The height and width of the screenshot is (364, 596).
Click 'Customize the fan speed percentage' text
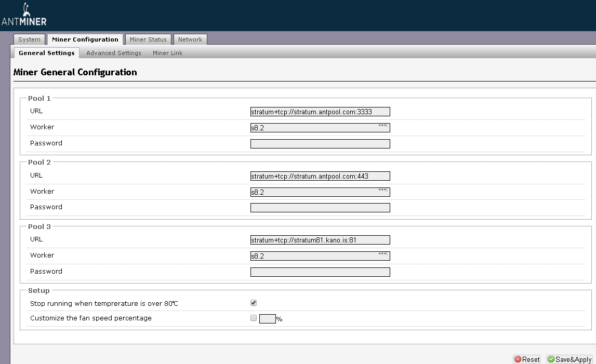pyautogui.click(x=90, y=318)
